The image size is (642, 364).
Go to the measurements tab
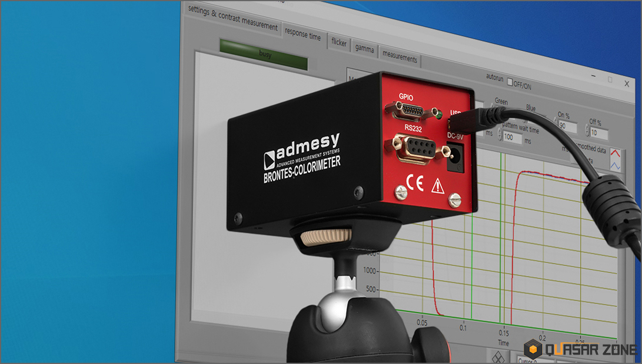400,58
